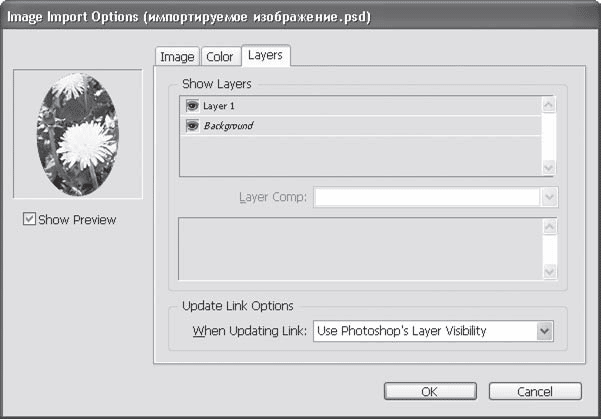
Task: Select the Layers tab
Action: (265, 56)
